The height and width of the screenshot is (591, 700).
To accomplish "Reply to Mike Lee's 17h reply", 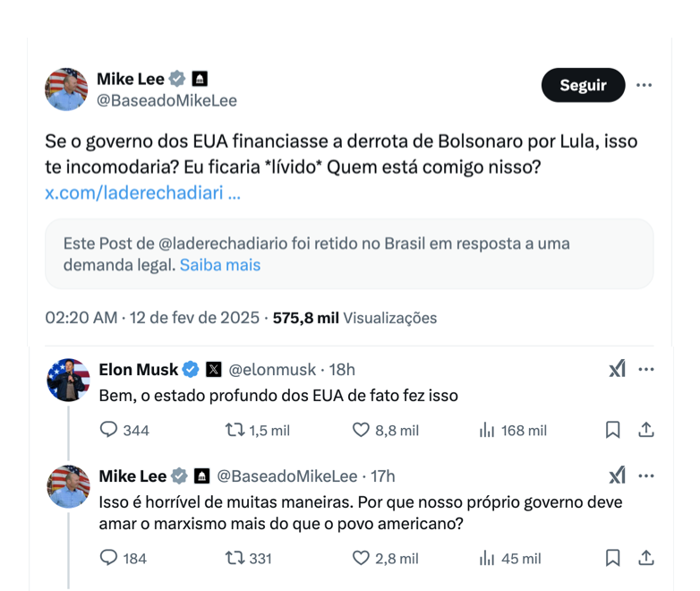I will [x=109, y=559].
